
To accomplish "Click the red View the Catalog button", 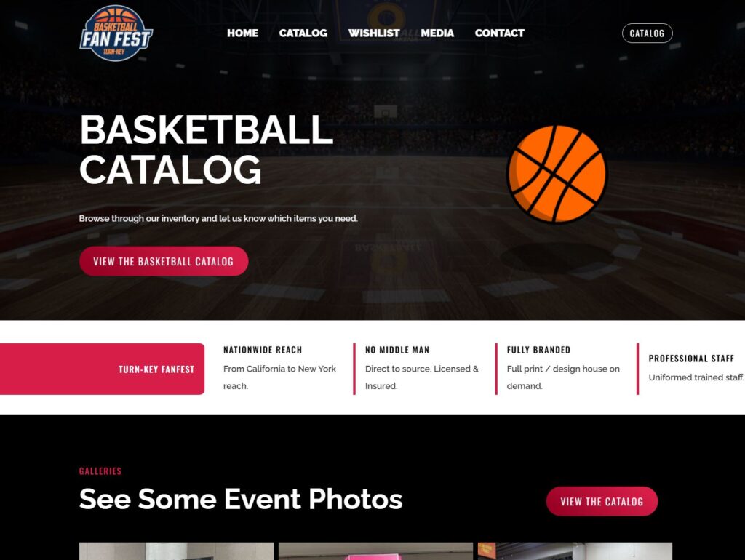I will coord(602,501).
